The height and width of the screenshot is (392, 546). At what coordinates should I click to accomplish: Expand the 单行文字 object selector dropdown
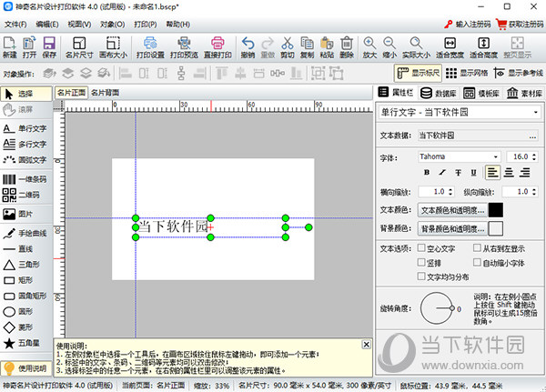[x=536, y=113]
